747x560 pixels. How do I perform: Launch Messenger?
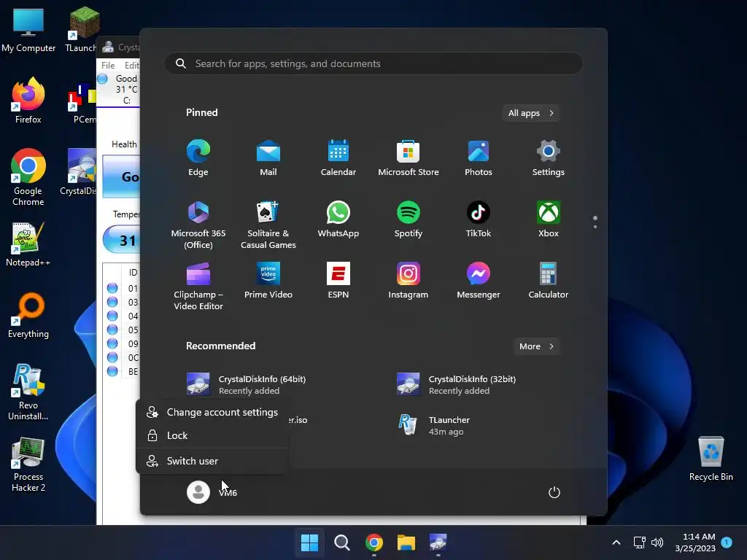[479, 281]
